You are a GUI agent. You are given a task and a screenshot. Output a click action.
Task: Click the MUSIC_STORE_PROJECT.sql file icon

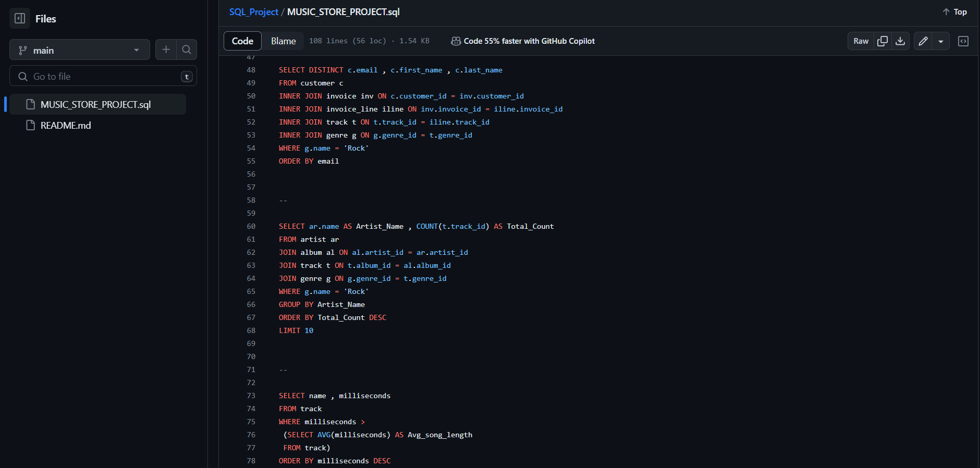(31, 104)
